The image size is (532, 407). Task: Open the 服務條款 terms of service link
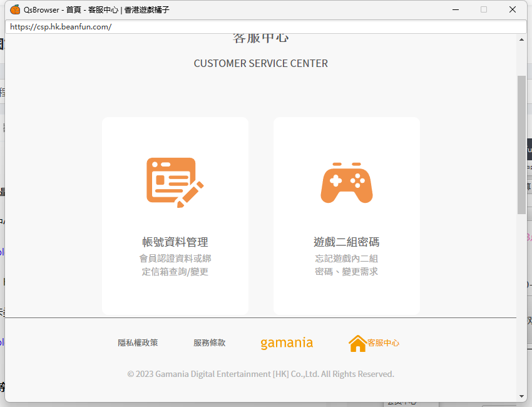(x=209, y=343)
